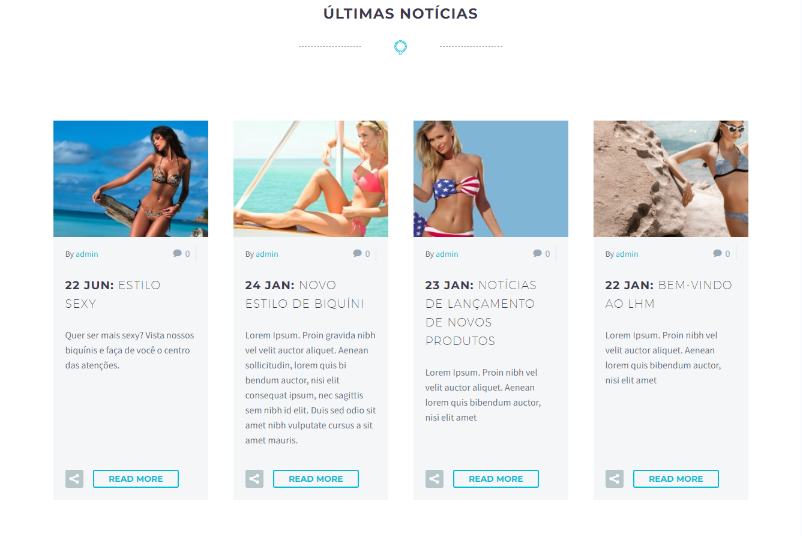
Task: Click share icon on Bem-vindo ao LHM post
Action: pyautogui.click(x=614, y=479)
